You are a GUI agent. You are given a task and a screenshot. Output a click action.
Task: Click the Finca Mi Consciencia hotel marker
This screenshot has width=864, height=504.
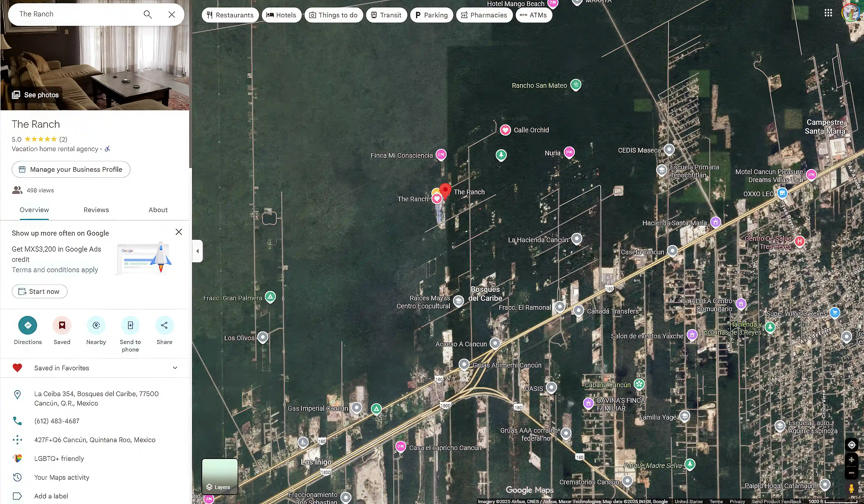pos(441,155)
